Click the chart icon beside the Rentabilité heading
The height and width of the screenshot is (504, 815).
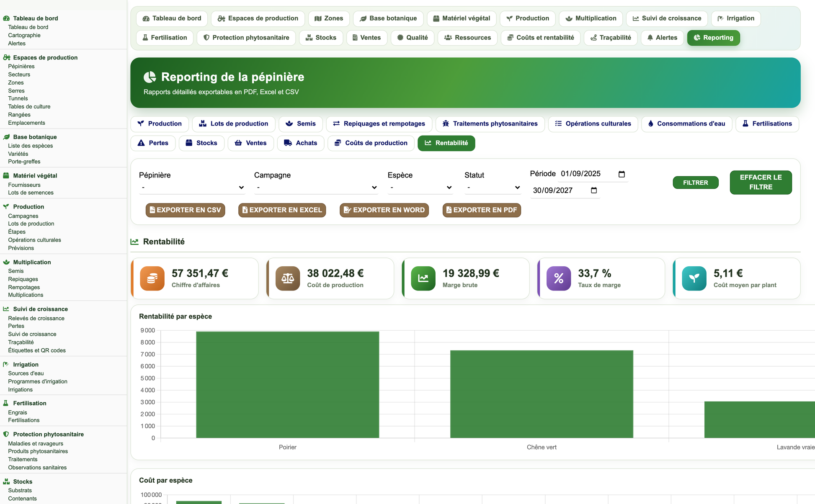[134, 242]
